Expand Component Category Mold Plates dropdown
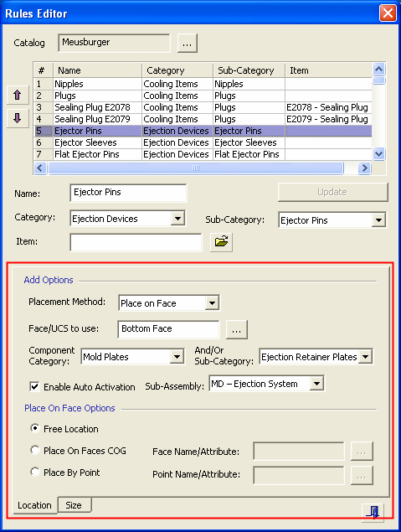Viewport: 401px width, 532px height. pos(177,357)
